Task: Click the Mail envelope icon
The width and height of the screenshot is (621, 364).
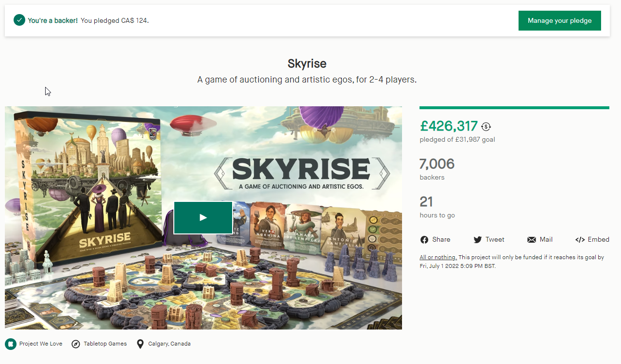Action: (532, 240)
